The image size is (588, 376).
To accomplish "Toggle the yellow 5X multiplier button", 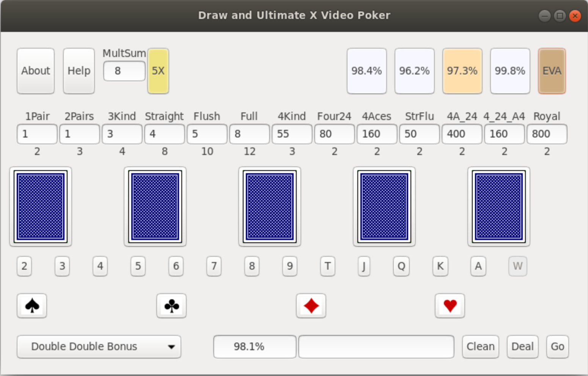I will click(x=158, y=71).
